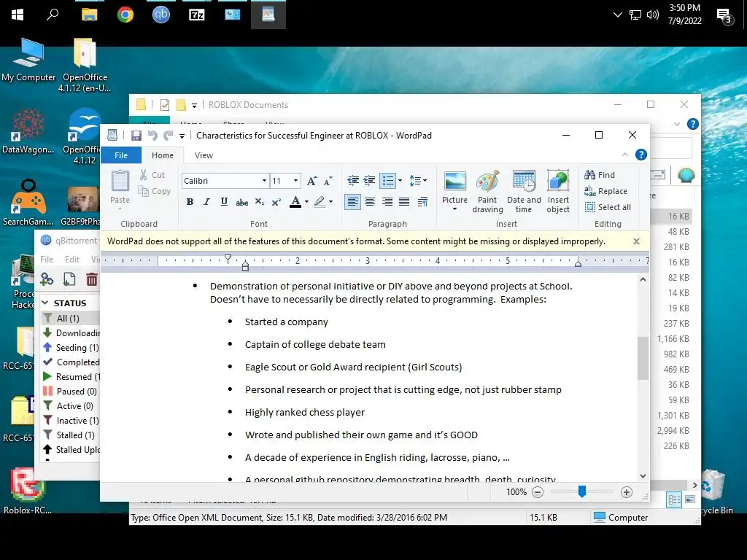The height and width of the screenshot is (560, 747).
Task: Click the zoom in plus button
Action: tap(627, 492)
